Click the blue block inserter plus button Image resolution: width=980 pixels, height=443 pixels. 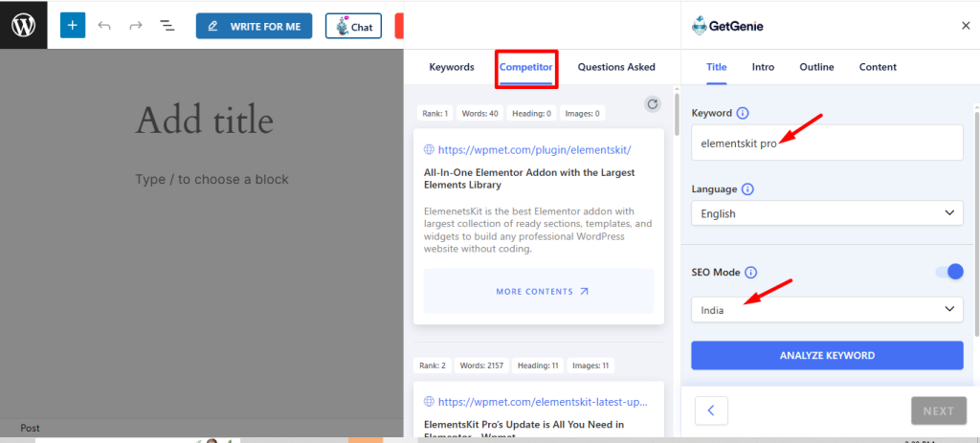73,26
